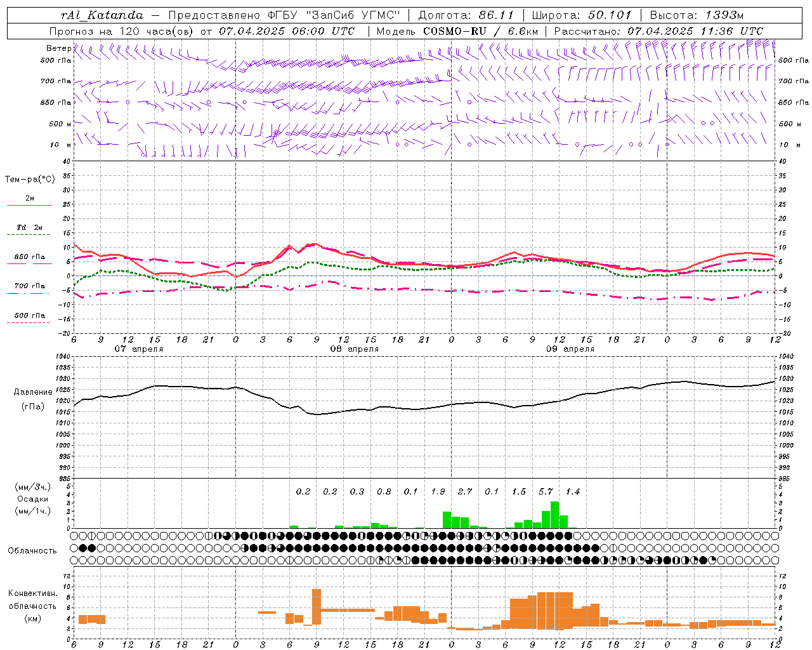Click the latitude value 50.101
The width and height of the screenshot is (812, 650).
[x=609, y=15]
